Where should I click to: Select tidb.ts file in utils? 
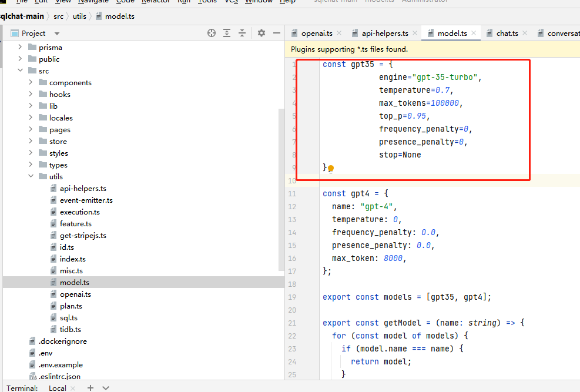tap(71, 330)
